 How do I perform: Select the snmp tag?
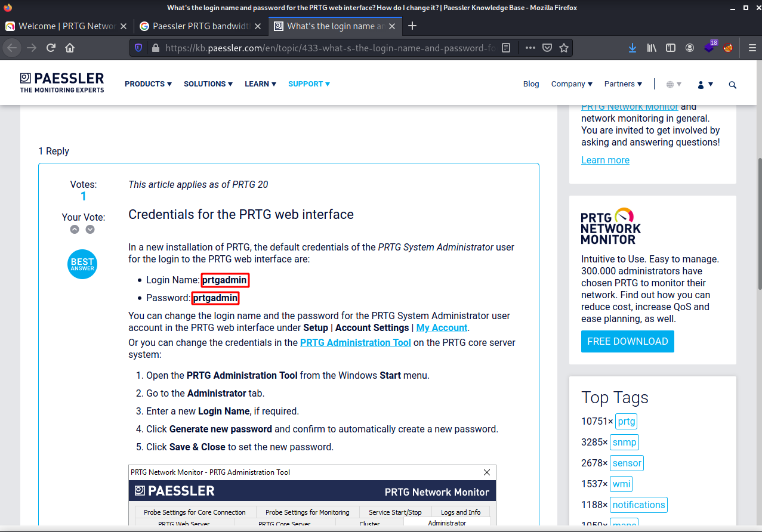[x=625, y=442]
